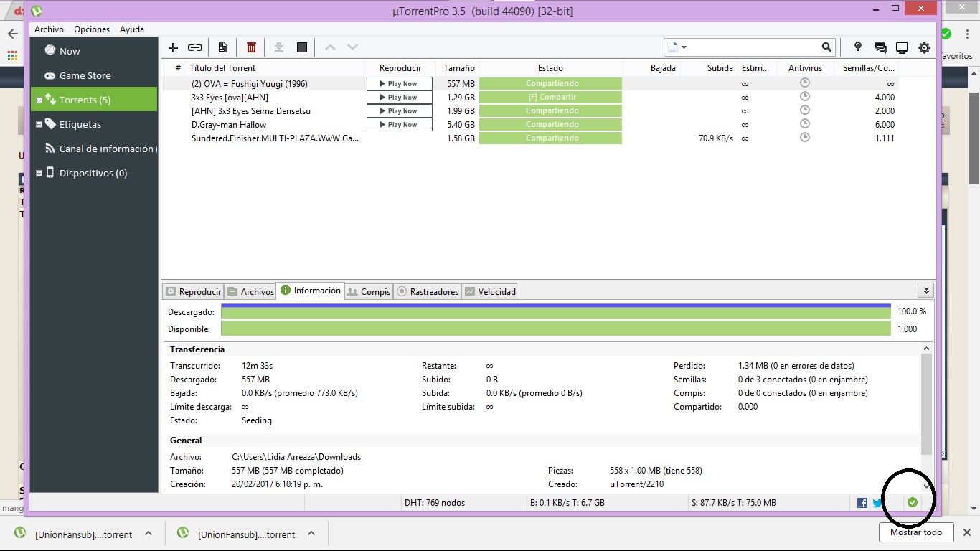Open the Archivo menu

click(49, 29)
